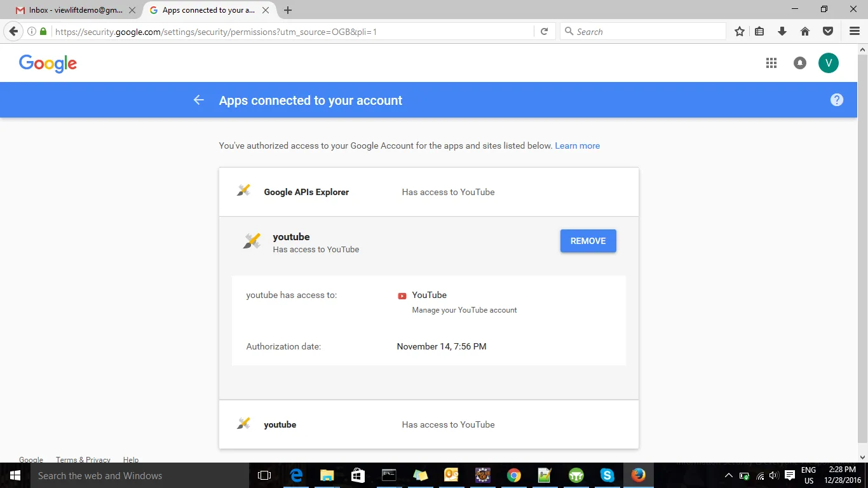Screen dimensions: 868x488
Task: Click the taskbar clock showing 2:28 PM
Action: coord(843,475)
